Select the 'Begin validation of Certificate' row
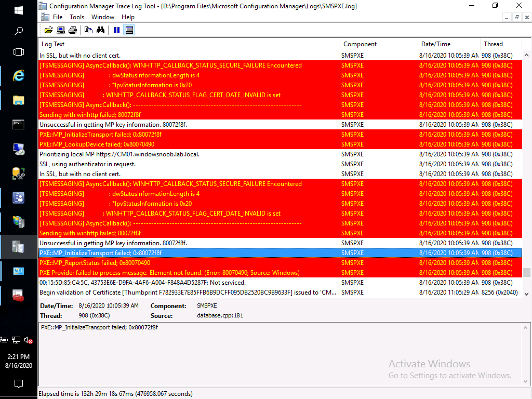The width and height of the screenshot is (532, 399). [280, 292]
